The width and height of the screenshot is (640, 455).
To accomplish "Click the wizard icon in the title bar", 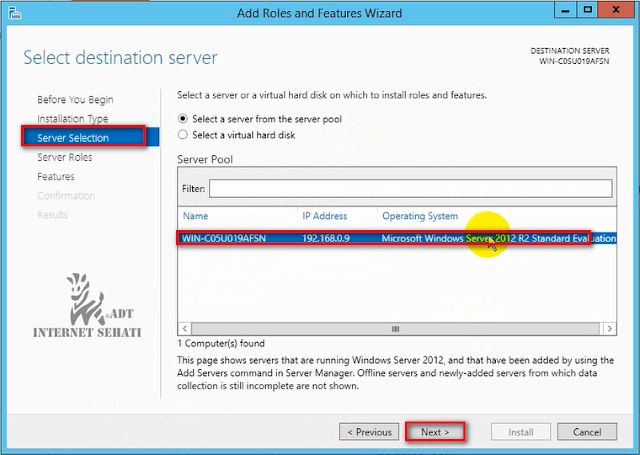I will tap(14, 13).
